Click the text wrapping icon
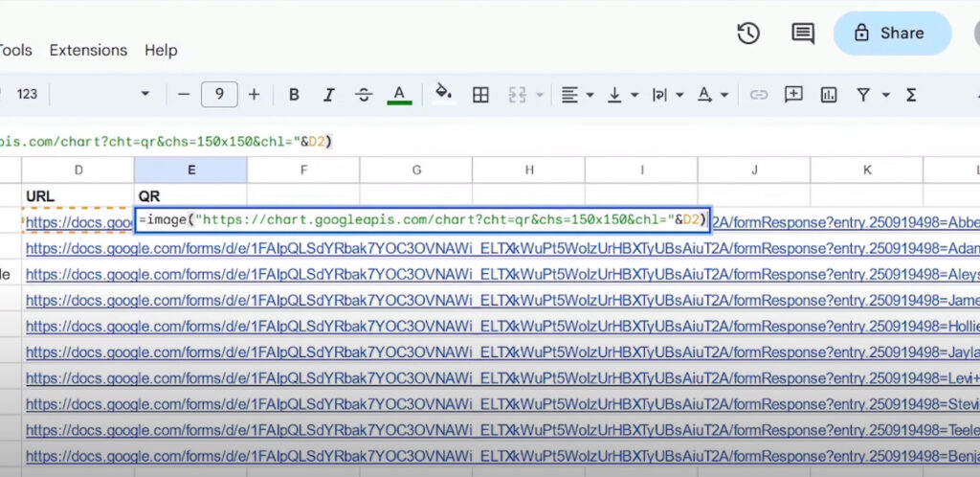Screen dimensions: 980x477 [x=659, y=95]
